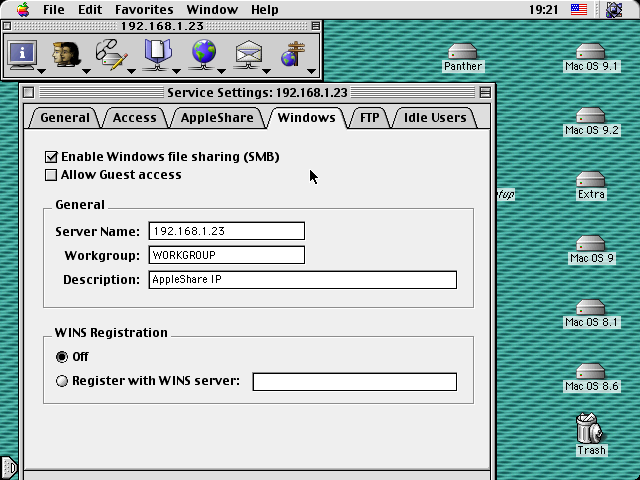Click the Description input field
Viewport: 640px width, 480px height.
point(302,280)
